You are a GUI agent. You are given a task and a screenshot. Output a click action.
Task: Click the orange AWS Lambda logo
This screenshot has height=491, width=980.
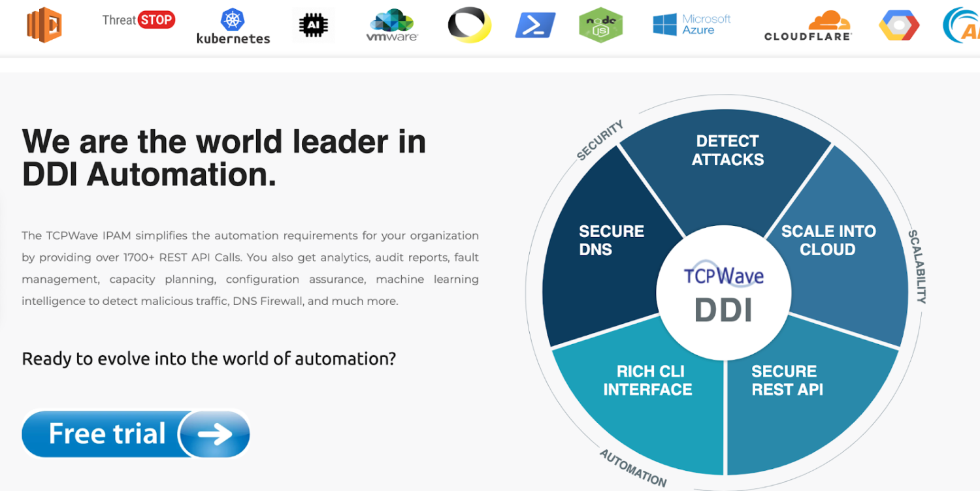point(44,25)
